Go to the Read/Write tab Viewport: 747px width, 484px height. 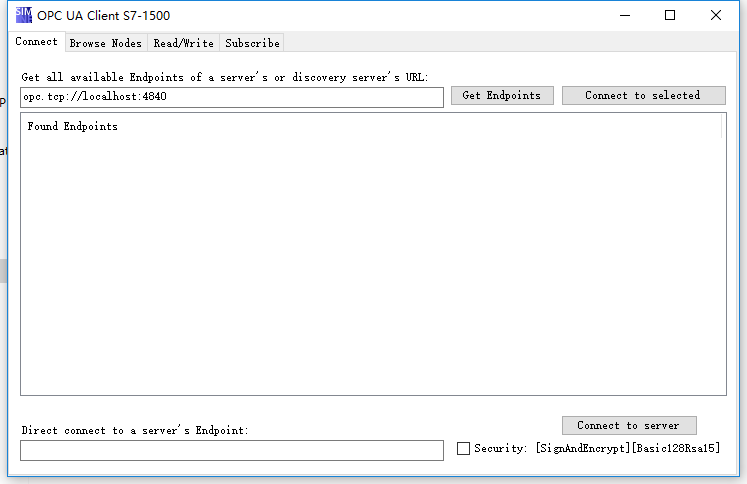coord(183,43)
